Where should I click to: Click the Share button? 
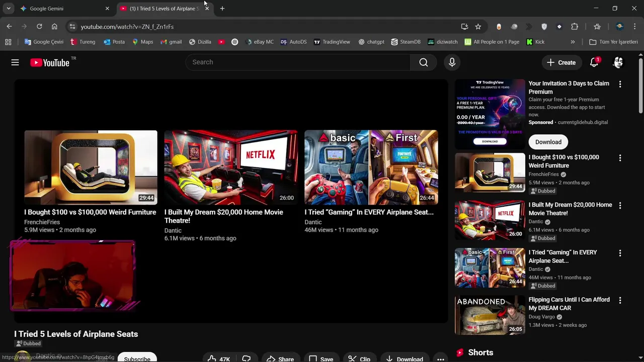pos(280,358)
